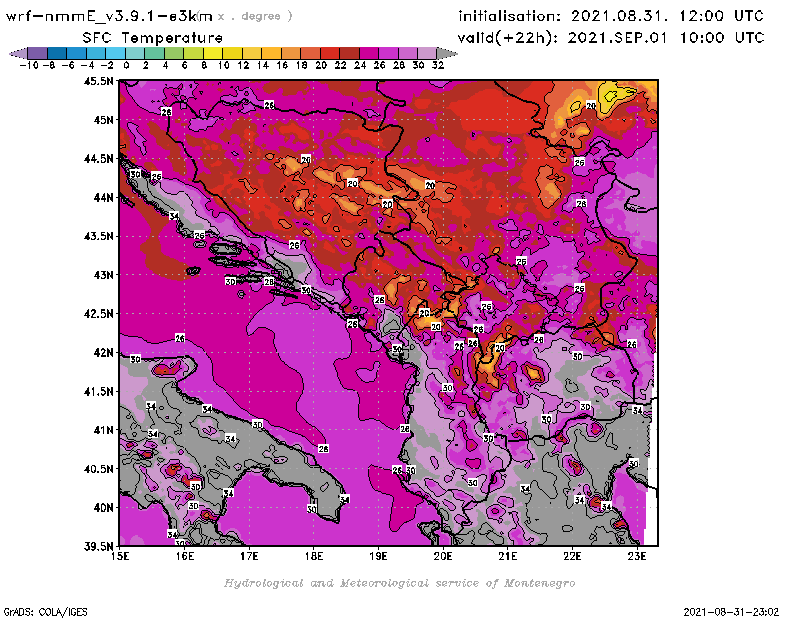The height and width of the screenshot is (618, 800).
Task: Select the legend swatch between 0 and 2
Action: (135, 53)
